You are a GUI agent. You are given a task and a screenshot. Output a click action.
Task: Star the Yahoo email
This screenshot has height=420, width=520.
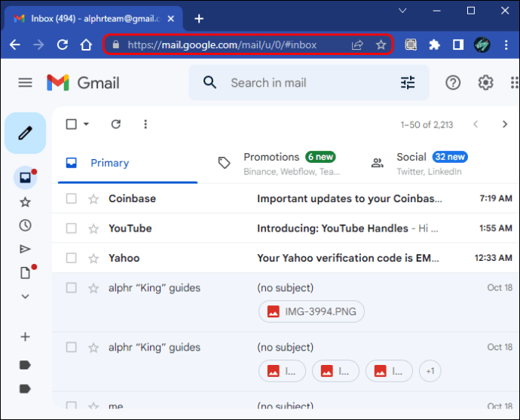(93, 258)
